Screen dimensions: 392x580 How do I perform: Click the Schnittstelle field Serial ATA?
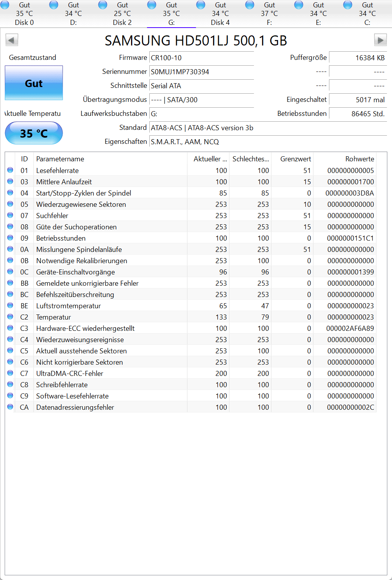point(201,86)
